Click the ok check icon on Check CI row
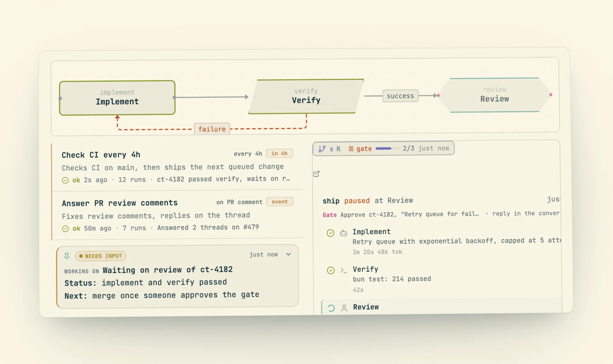This screenshot has width=613, height=364. tap(65, 180)
